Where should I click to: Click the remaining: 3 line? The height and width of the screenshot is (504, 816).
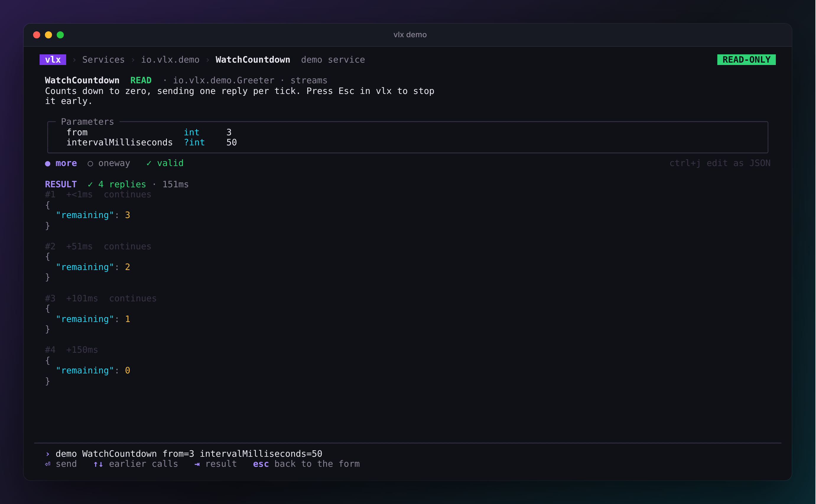(x=93, y=215)
